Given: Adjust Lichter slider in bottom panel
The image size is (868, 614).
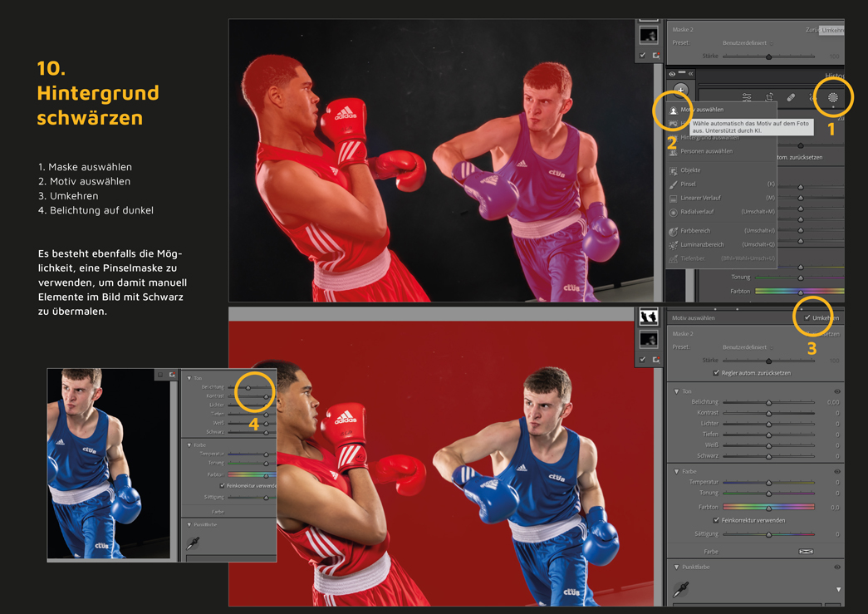Looking at the screenshot, I should 768,424.
